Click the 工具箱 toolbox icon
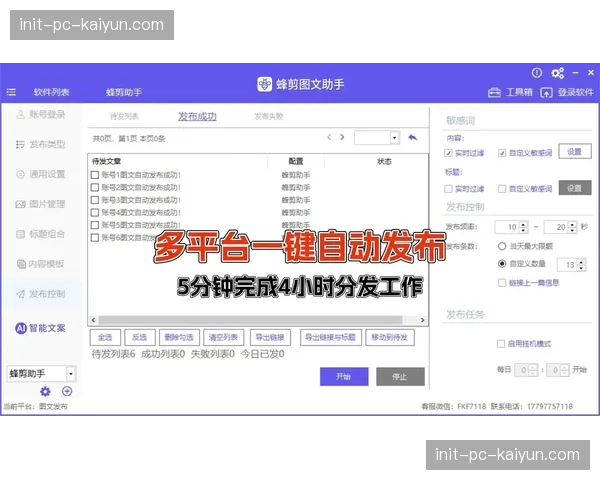Screen dimensions: 600x480 click(x=494, y=93)
